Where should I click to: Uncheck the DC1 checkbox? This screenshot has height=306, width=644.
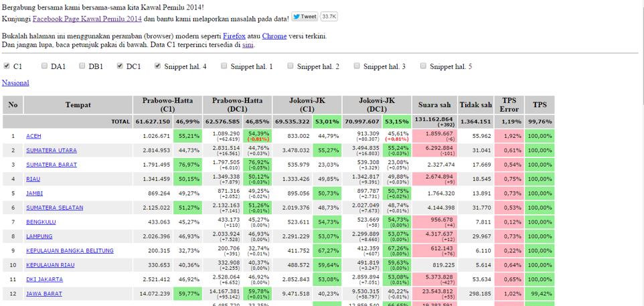120,66
